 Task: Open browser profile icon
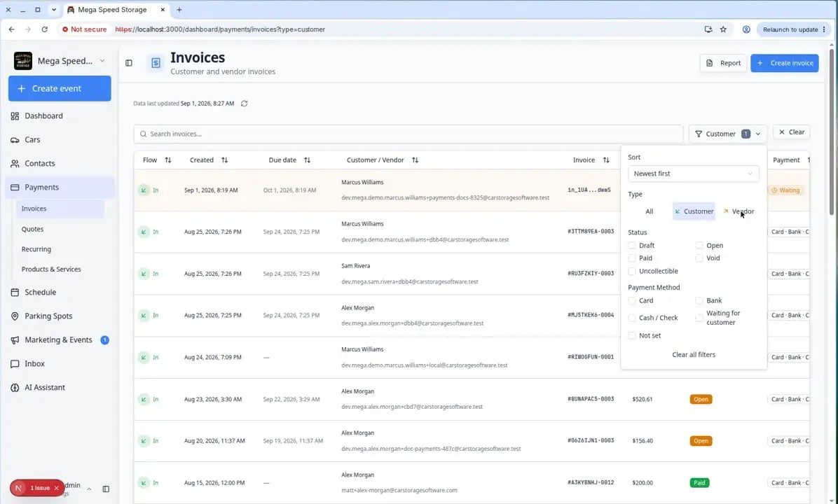pos(746,29)
